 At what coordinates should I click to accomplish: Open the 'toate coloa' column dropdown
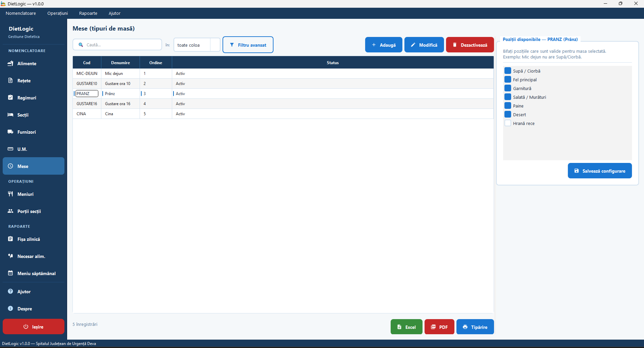197,45
